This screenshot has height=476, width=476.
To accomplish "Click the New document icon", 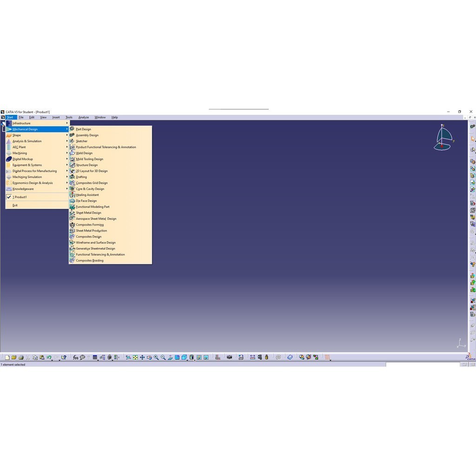I will [7, 357].
